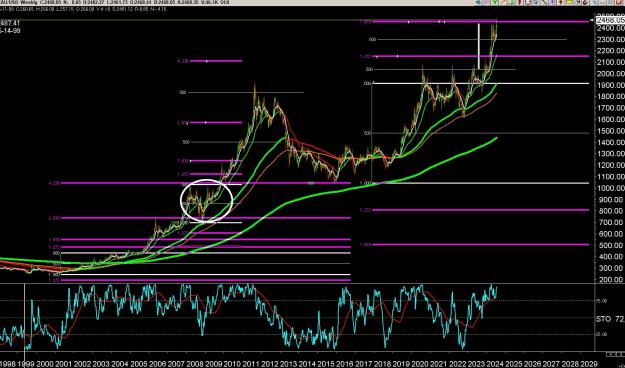Click the 2020 year label on time axis
625x368 pixels.
coord(420,364)
